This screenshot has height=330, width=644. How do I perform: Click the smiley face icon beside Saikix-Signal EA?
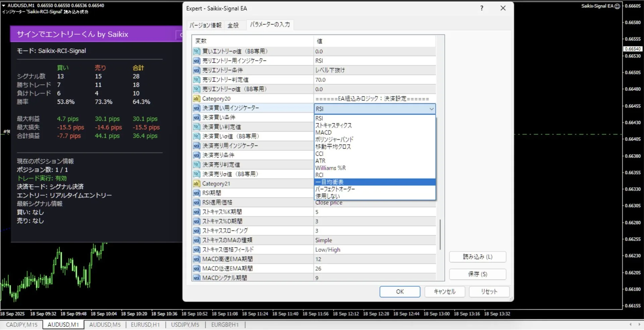click(x=618, y=6)
